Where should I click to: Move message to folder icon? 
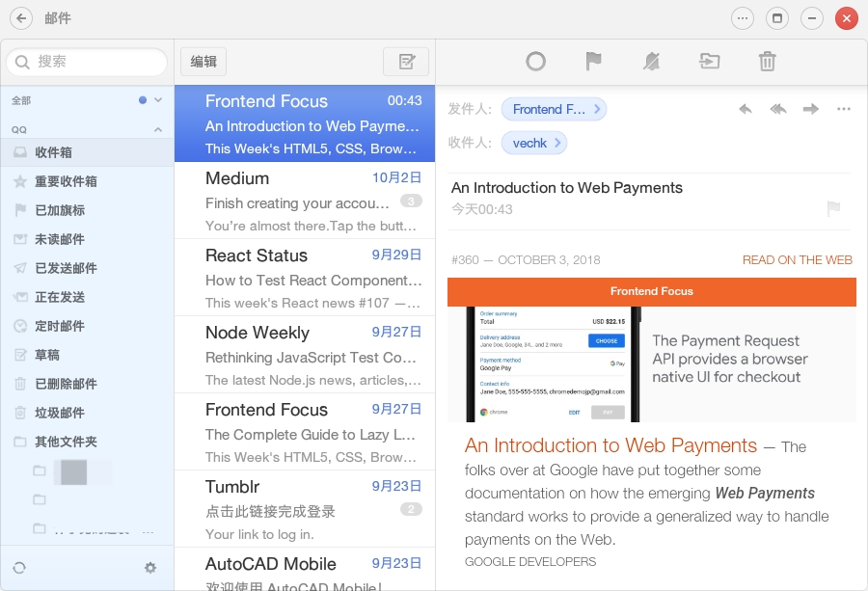[709, 61]
